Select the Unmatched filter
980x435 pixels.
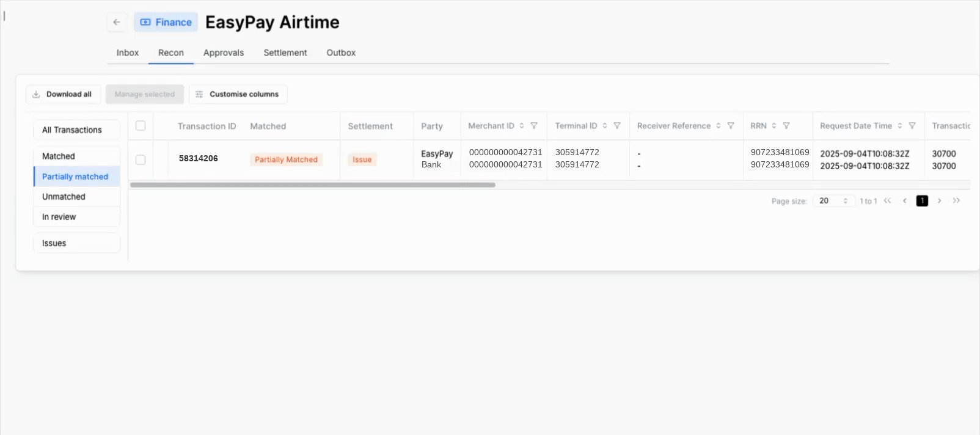(x=76, y=197)
